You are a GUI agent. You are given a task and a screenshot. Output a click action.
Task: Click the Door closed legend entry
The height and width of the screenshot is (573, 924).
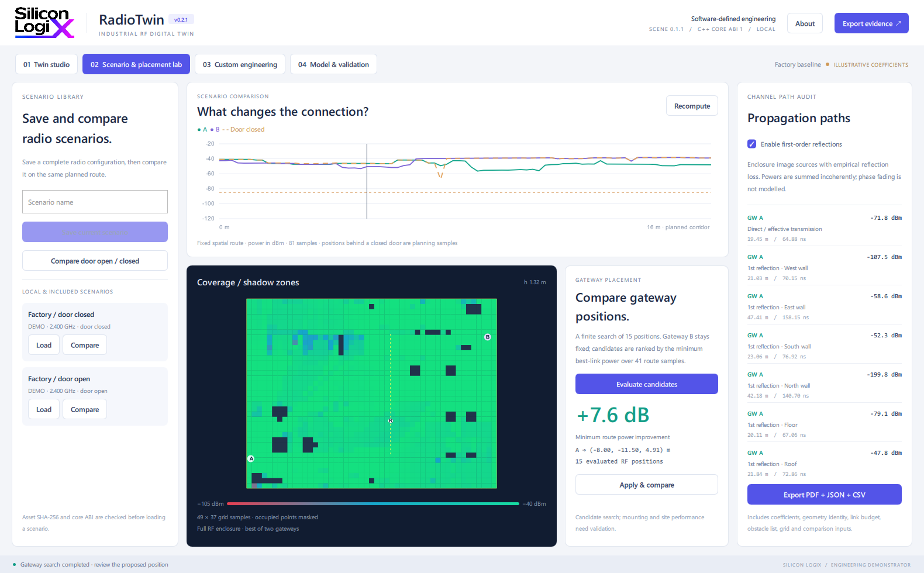pyautogui.click(x=244, y=130)
